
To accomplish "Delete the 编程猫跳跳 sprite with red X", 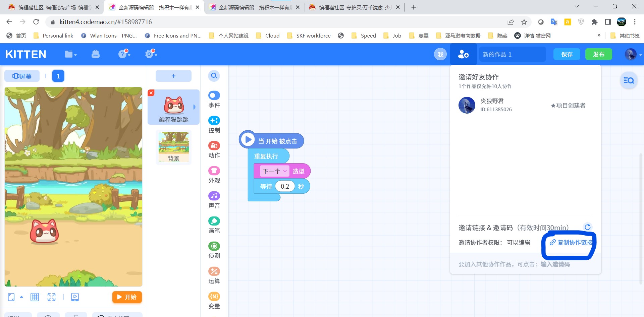I will click(151, 93).
